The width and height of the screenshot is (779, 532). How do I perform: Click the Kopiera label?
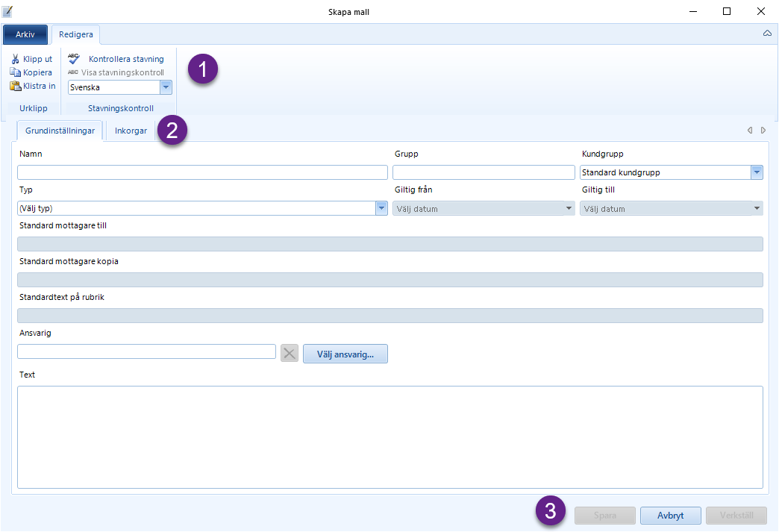38,72
